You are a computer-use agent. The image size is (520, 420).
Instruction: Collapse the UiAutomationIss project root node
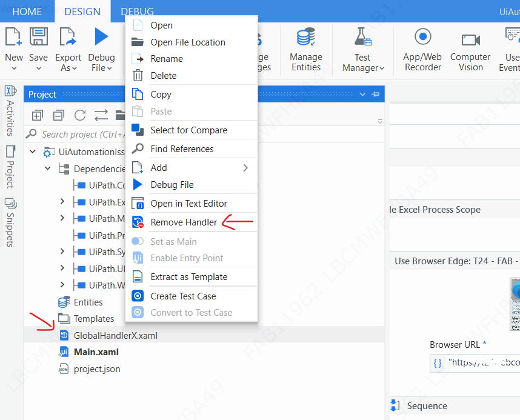point(33,152)
